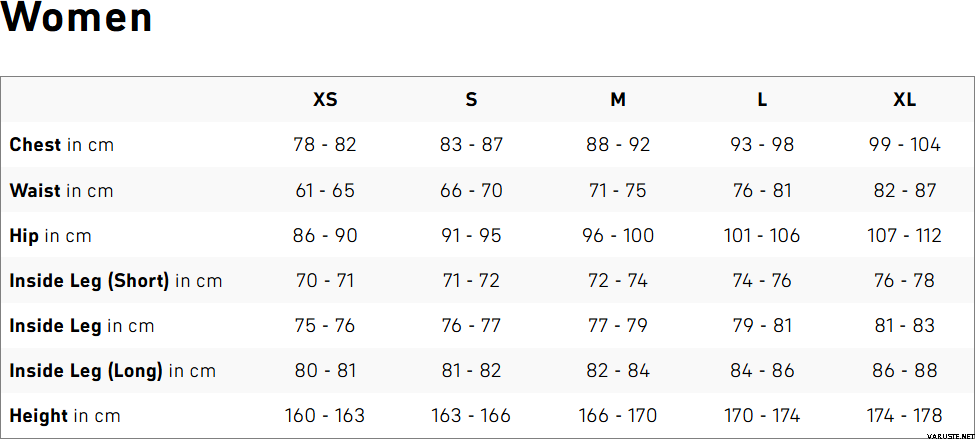Select the XS height value 160 - 163
Viewport: 975px width, 439px height.
click(x=325, y=416)
